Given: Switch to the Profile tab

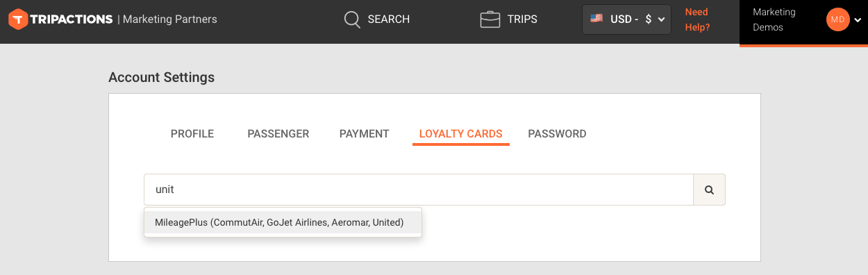Looking at the screenshot, I should click(192, 134).
